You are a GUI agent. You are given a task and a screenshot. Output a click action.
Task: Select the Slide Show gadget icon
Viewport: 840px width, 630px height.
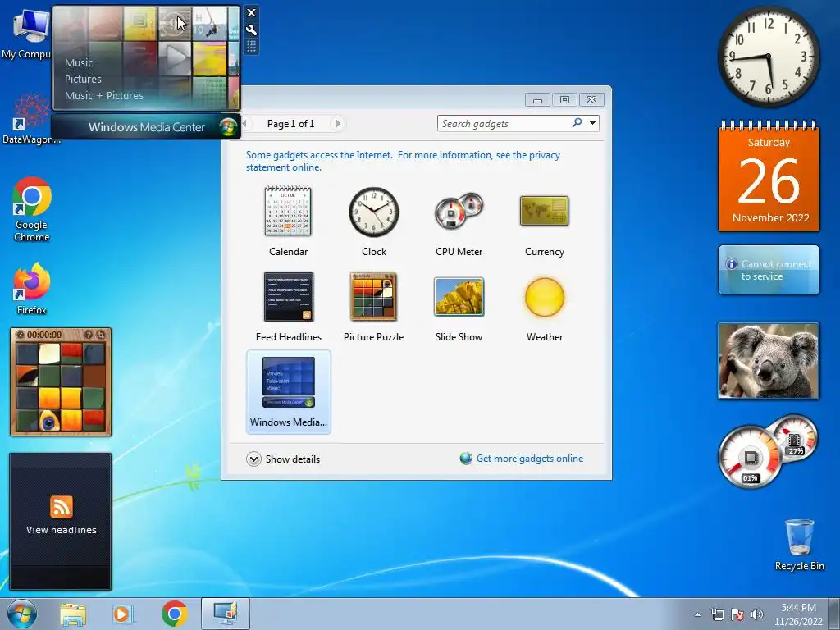coord(459,297)
